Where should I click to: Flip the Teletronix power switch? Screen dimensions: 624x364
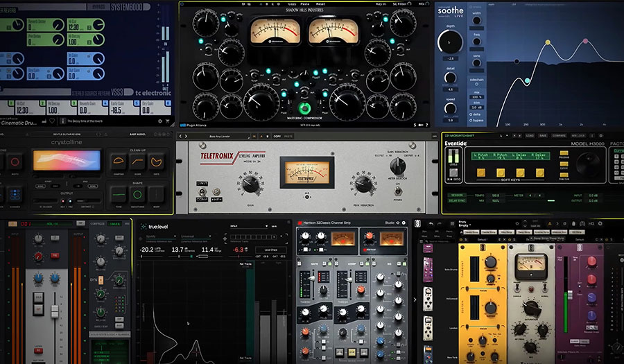(397, 191)
